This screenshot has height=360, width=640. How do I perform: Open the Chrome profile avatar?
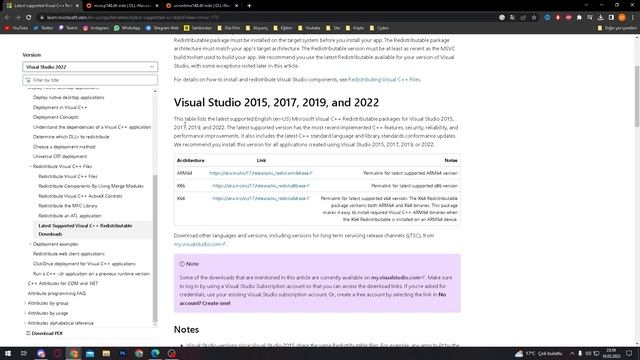point(622,17)
